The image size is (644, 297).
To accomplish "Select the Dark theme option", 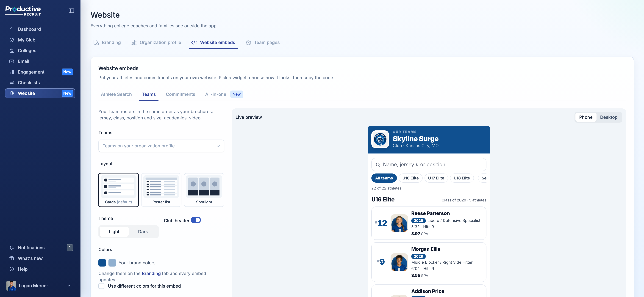I will click(x=143, y=232).
